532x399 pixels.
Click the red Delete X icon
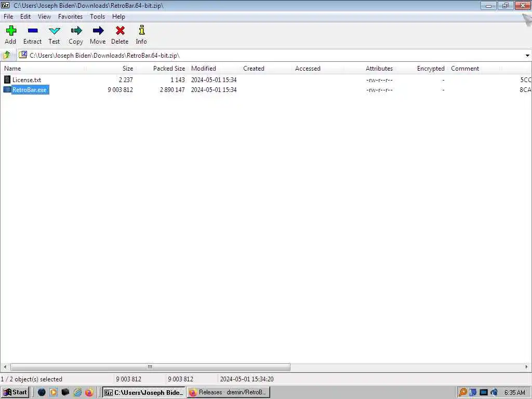[120, 31]
